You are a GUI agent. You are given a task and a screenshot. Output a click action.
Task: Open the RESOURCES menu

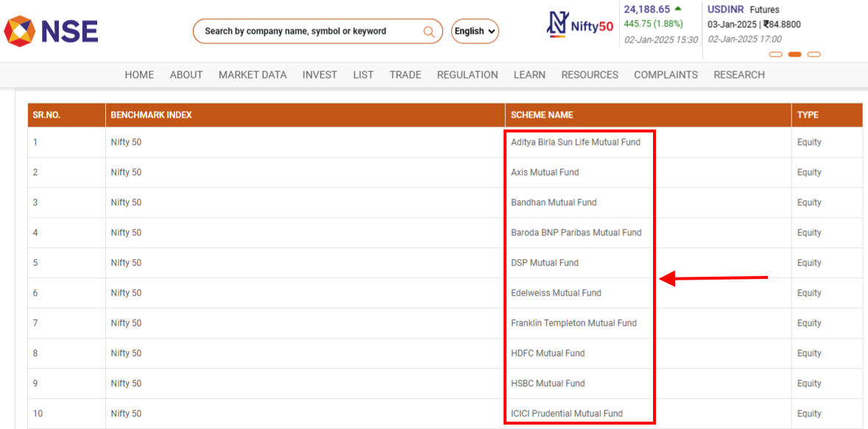[x=590, y=74]
